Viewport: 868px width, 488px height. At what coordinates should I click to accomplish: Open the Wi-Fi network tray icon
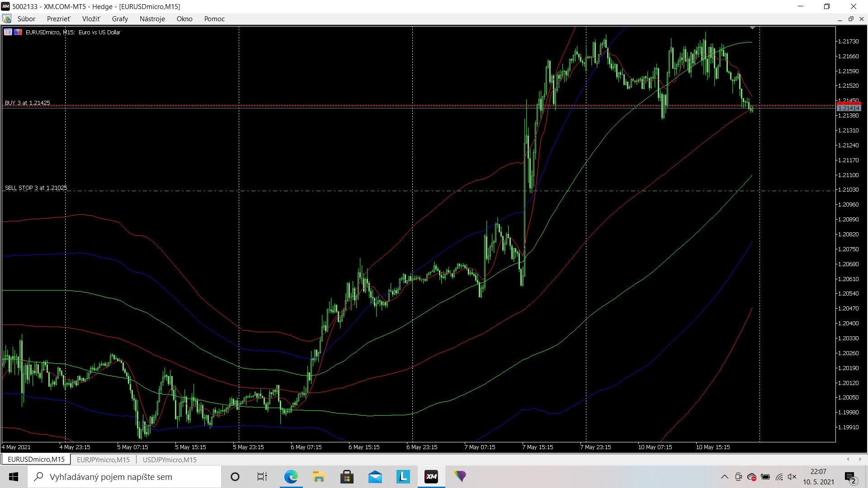(779, 477)
